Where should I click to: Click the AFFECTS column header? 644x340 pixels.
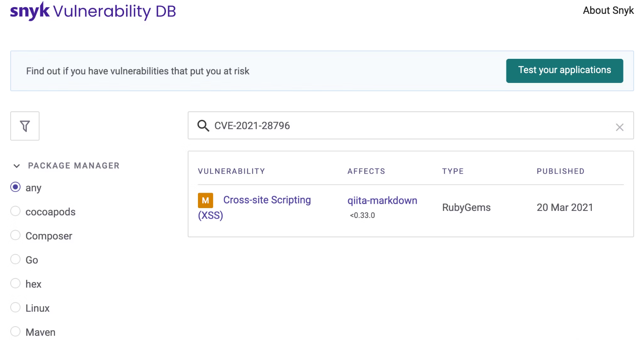(x=366, y=171)
